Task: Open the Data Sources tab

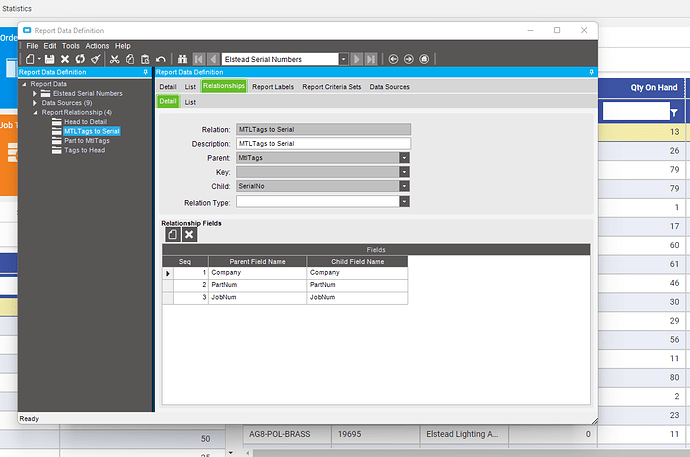Action: (x=389, y=87)
